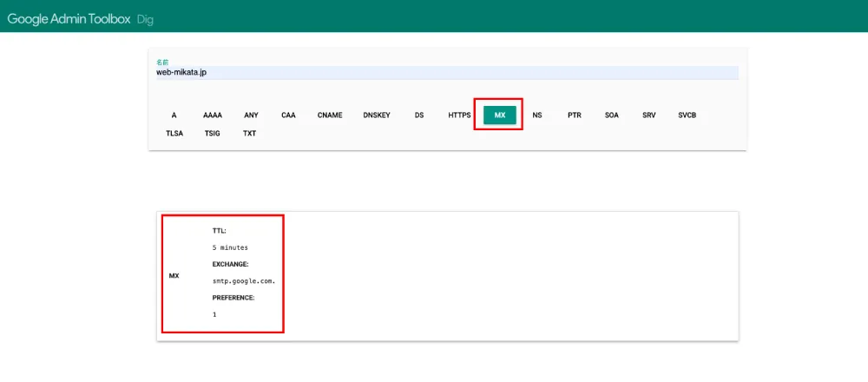
Task: Click the web-mikata.jp name input field
Action: pyautogui.click(x=447, y=73)
